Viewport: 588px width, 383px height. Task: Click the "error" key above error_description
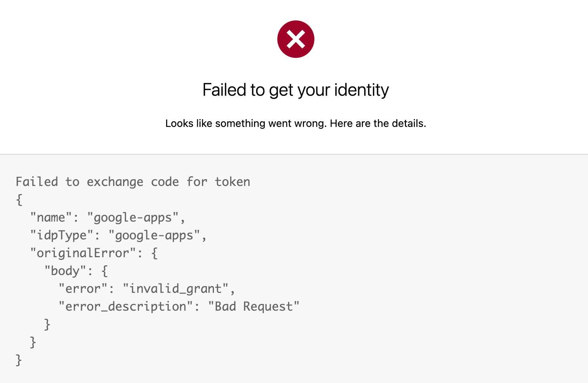point(83,289)
